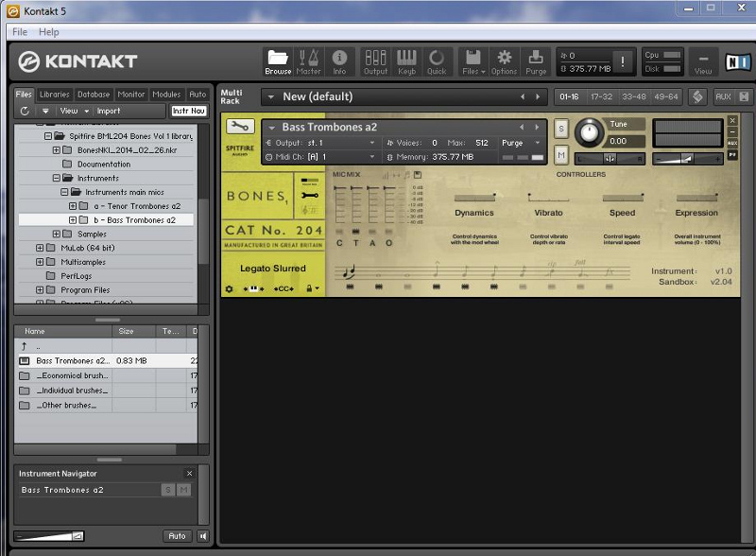Screen dimensions: 756x556
Task: Open the Output mixer section
Action: [375, 61]
